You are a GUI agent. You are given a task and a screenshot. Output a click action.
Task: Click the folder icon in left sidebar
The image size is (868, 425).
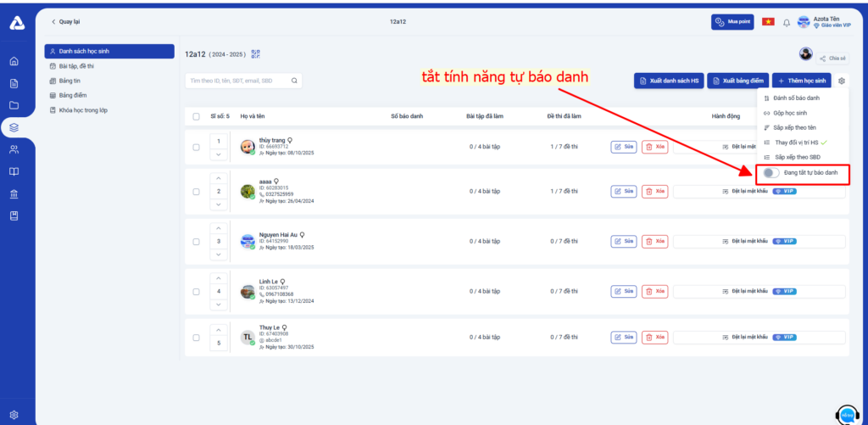pyautogui.click(x=14, y=105)
